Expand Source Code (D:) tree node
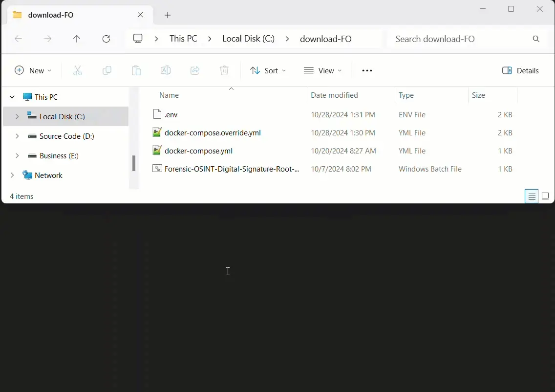Screen dimensions: 555x392 pos(17,136)
